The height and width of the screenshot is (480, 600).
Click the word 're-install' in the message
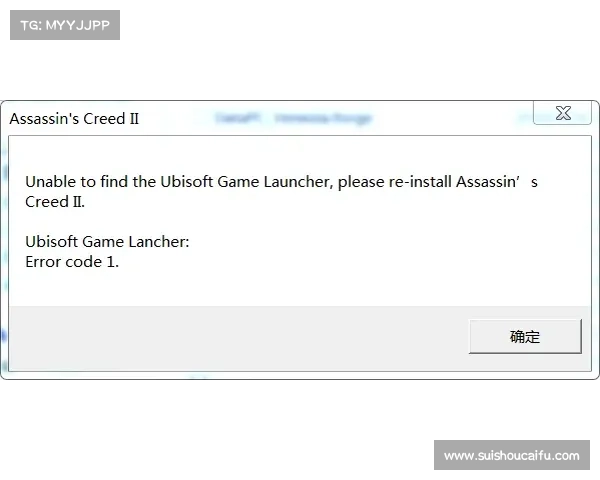point(420,182)
